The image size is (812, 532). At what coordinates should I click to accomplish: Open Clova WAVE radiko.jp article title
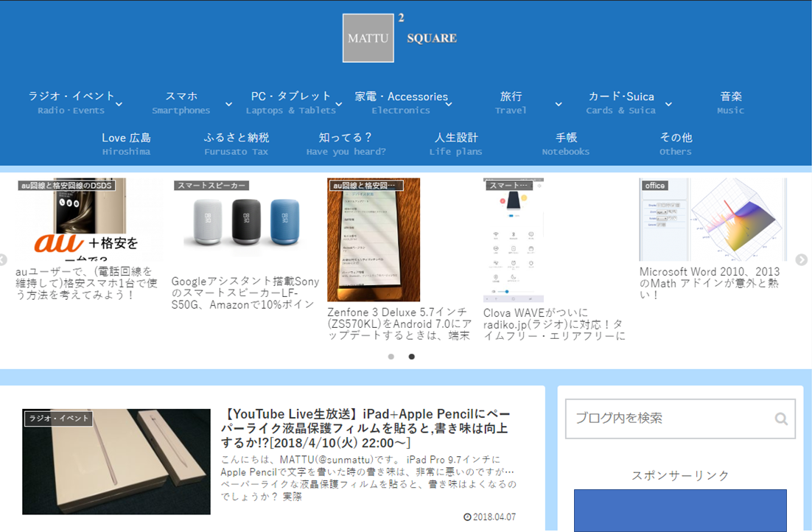click(554, 324)
